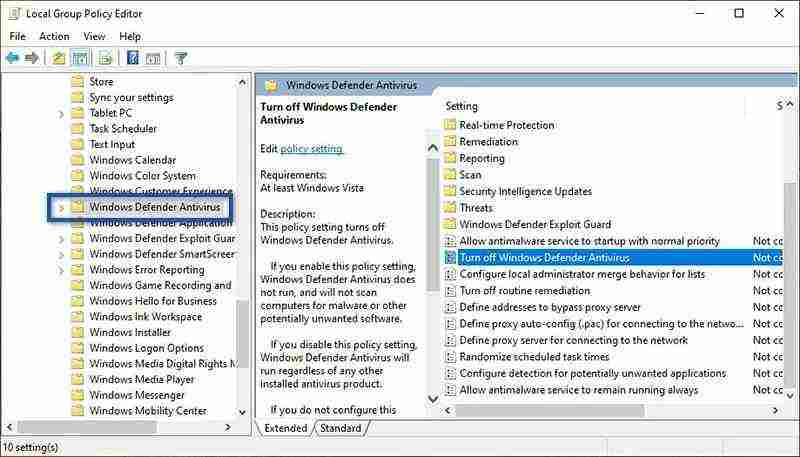Screen dimensions: 800x457
Task: Click tree pane horizontal scrollbar right arrow
Action: 228,427
